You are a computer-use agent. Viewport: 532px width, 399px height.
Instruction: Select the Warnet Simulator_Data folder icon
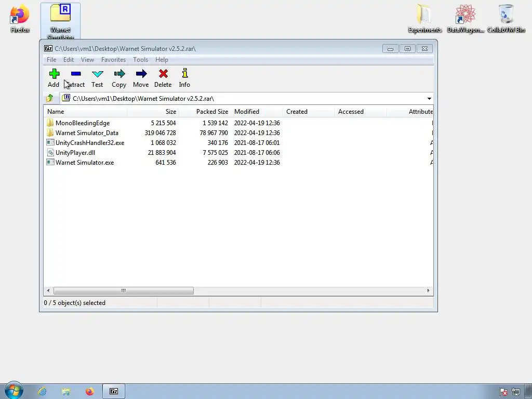coord(50,132)
